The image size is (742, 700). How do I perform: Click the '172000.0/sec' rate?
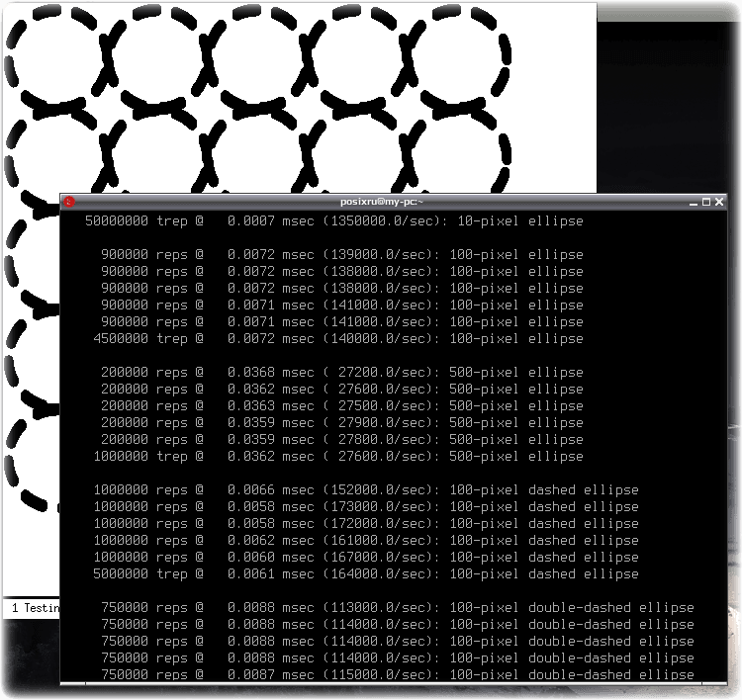point(378,524)
